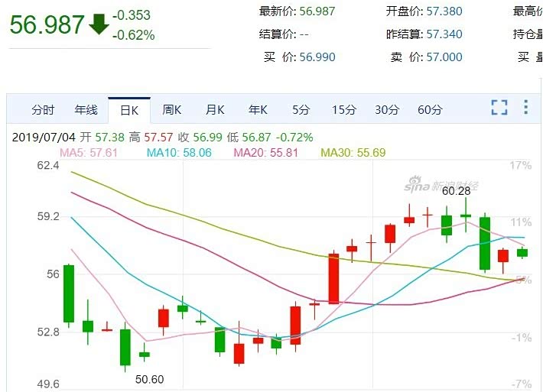Open the three-dot more options menu
The image size is (543, 392).
click(x=526, y=107)
